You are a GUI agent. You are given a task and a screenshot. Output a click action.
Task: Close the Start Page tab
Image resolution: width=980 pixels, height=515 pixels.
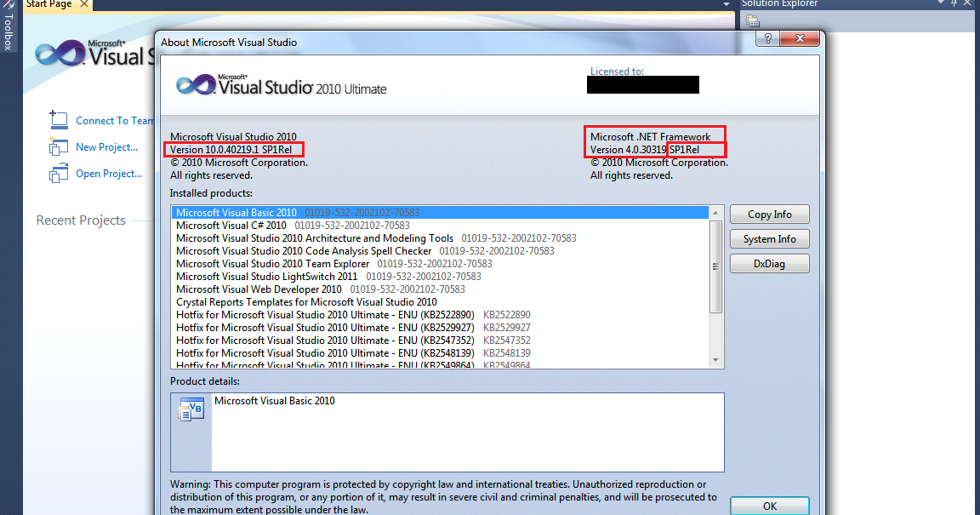point(83,4)
